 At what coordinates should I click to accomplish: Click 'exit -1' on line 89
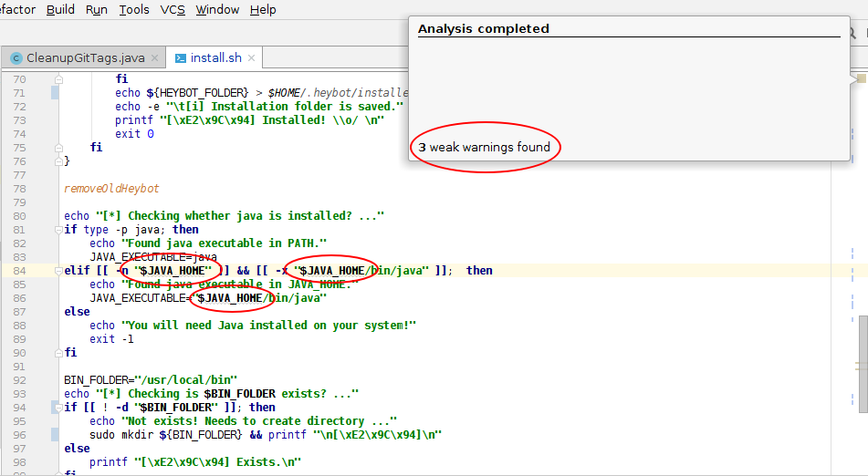(x=111, y=339)
